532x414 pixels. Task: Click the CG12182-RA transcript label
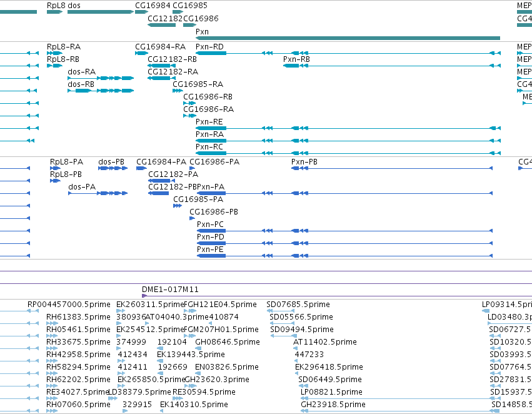pyautogui.click(x=173, y=71)
